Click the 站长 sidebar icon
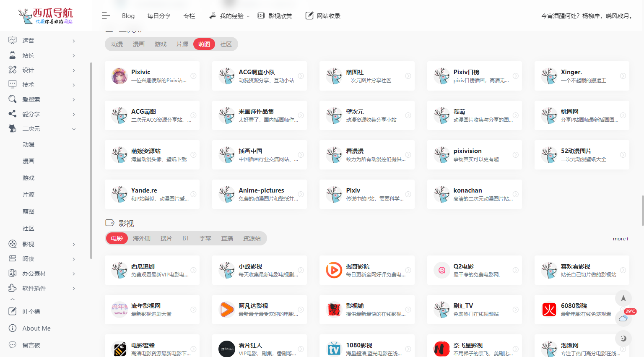The width and height of the screenshot is (644, 357). (13, 55)
